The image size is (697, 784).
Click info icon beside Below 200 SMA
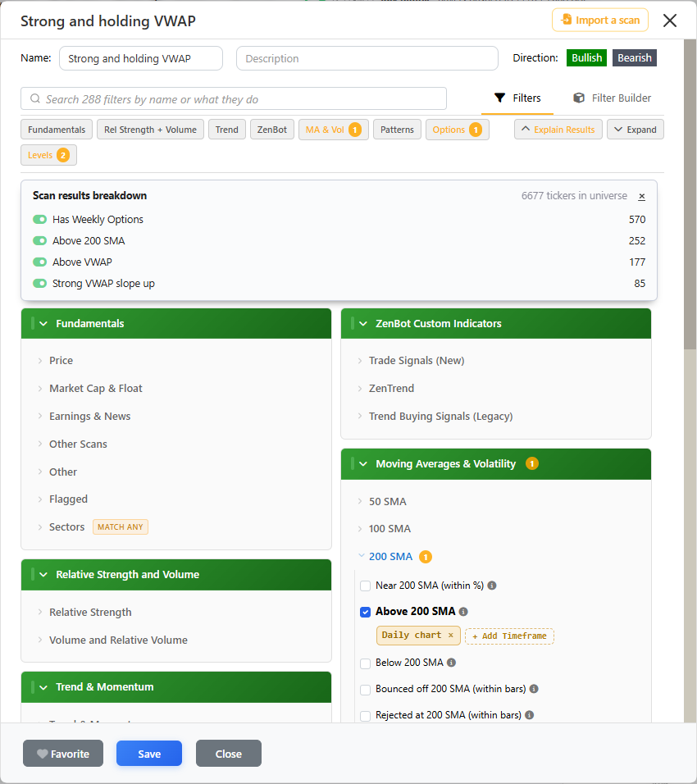pos(452,663)
